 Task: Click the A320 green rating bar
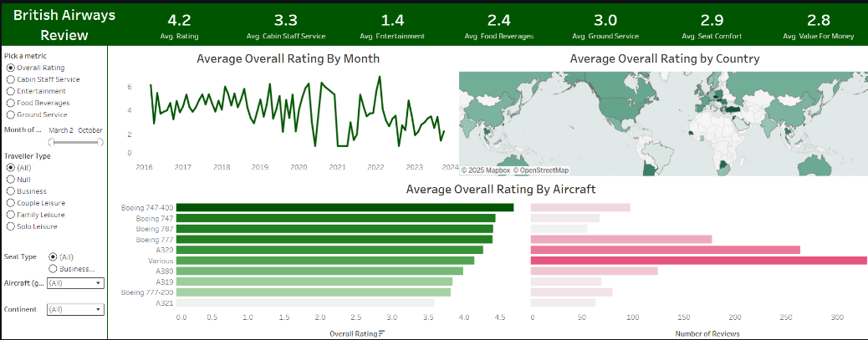(330, 250)
